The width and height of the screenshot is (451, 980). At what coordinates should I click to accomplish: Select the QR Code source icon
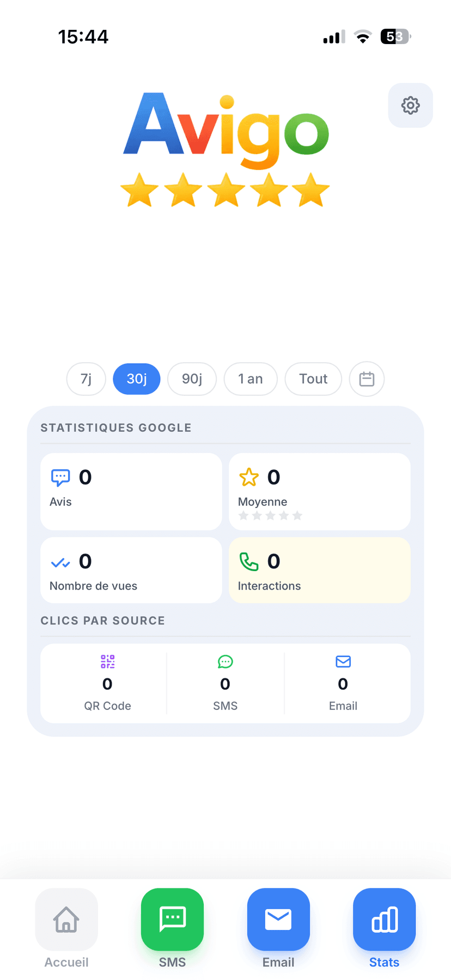pyautogui.click(x=107, y=661)
